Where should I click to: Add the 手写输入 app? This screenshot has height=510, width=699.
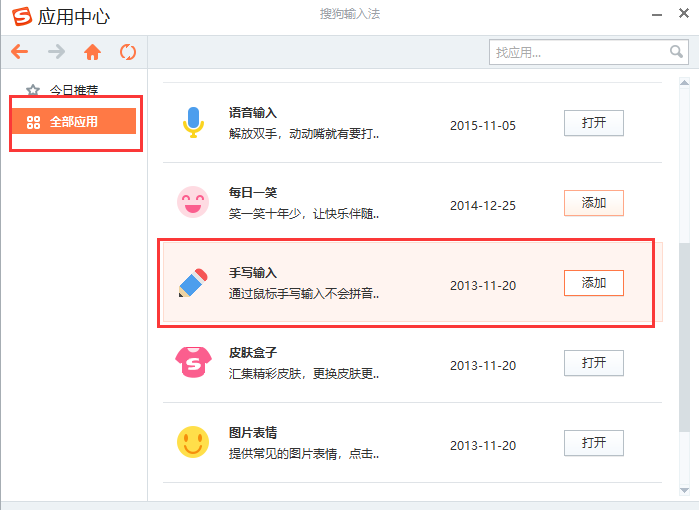coord(593,283)
